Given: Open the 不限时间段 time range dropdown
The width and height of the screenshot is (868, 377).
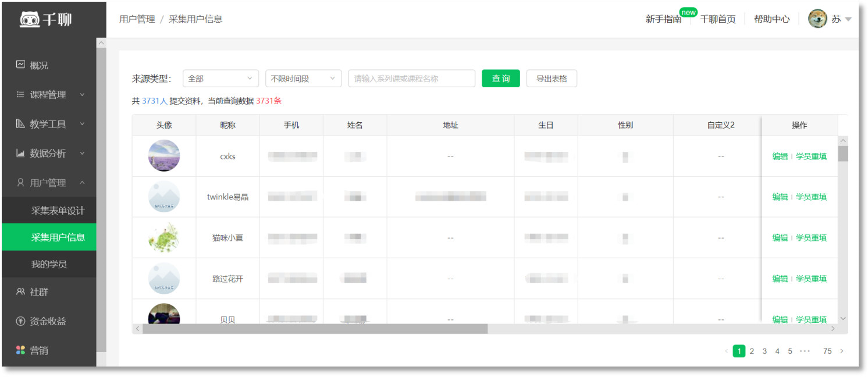Looking at the screenshot, I should tap(303, 79).
